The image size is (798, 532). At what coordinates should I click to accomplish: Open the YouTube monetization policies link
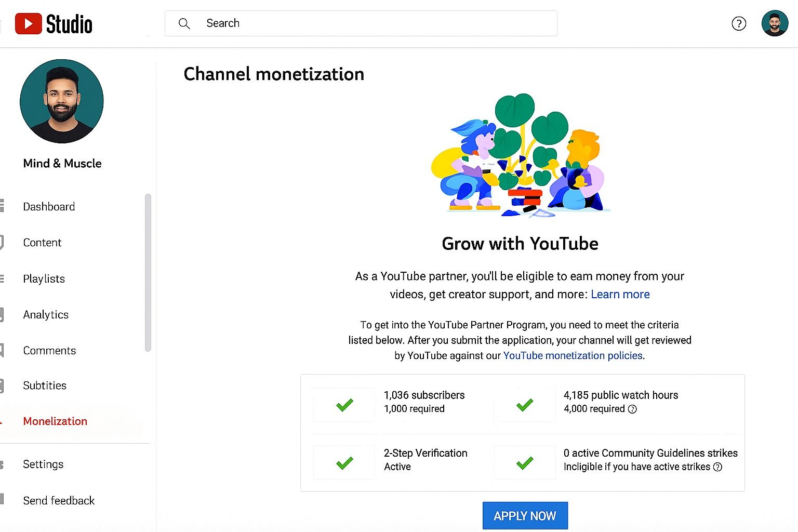(x=573, y=355)
